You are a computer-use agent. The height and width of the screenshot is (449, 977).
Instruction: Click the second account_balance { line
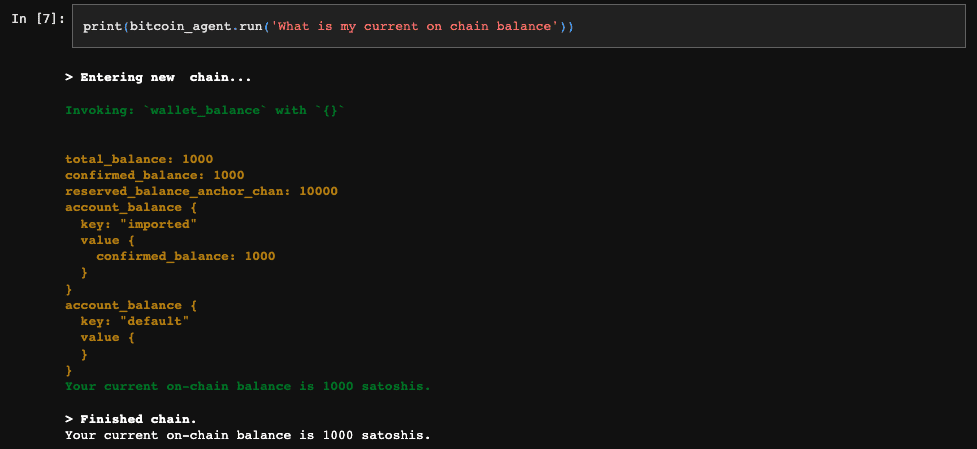pos(131,305)
